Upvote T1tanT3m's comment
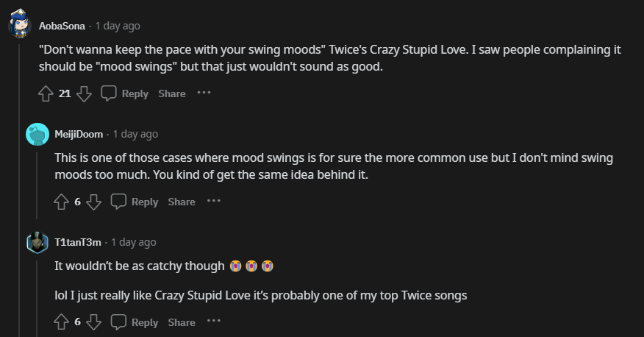The height and width of the screenshot is (337, 644). point(62,322)
